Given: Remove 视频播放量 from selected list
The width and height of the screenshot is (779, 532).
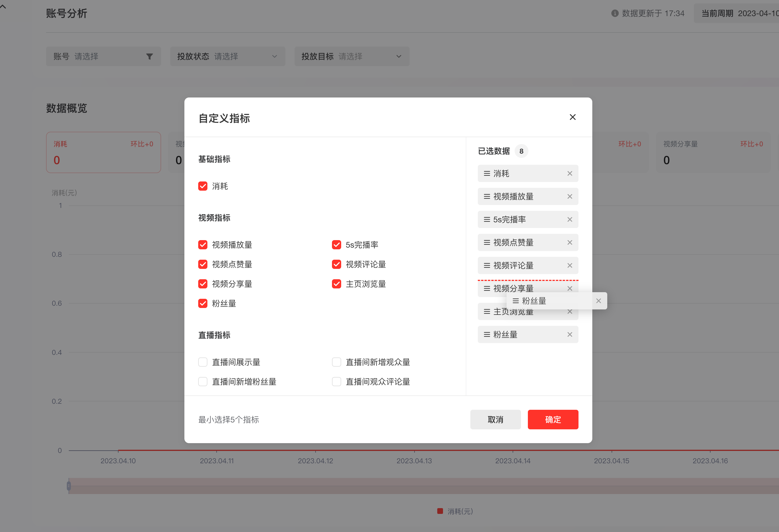Looking at the screenshot, I should coord(570,197).
